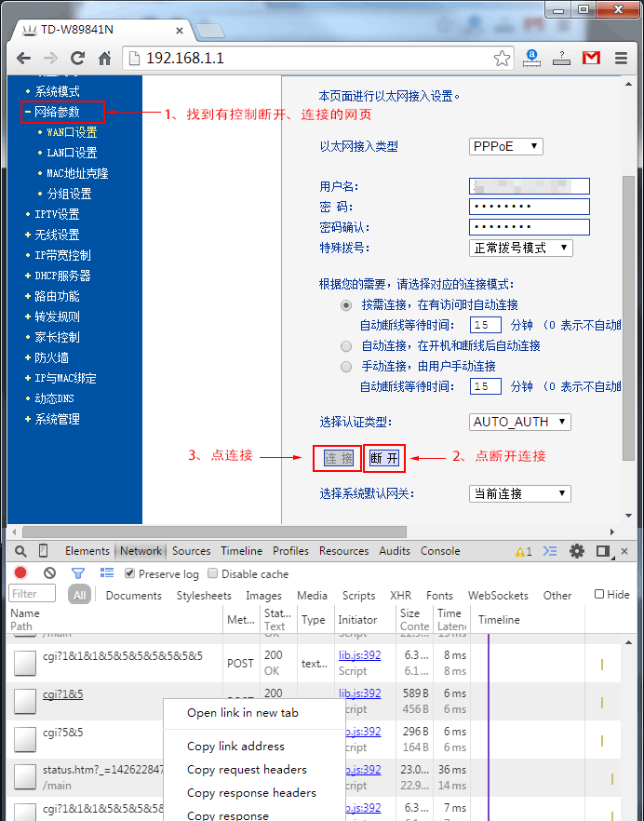Open the 正常拨号模式 special dial dropdown

520,248
